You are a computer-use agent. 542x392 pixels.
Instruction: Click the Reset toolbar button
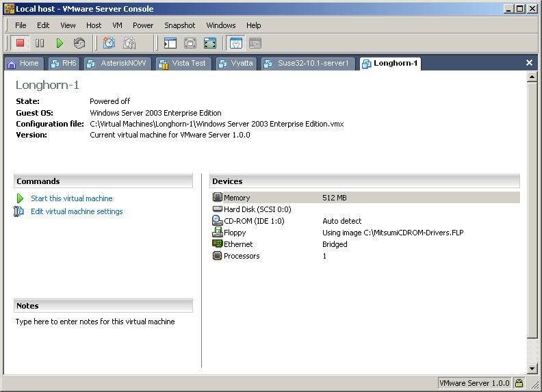(x=79, y=43)
